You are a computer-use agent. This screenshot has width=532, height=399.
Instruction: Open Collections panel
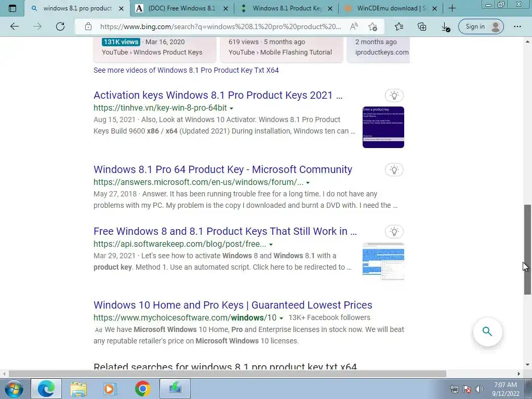coord(422,26)
